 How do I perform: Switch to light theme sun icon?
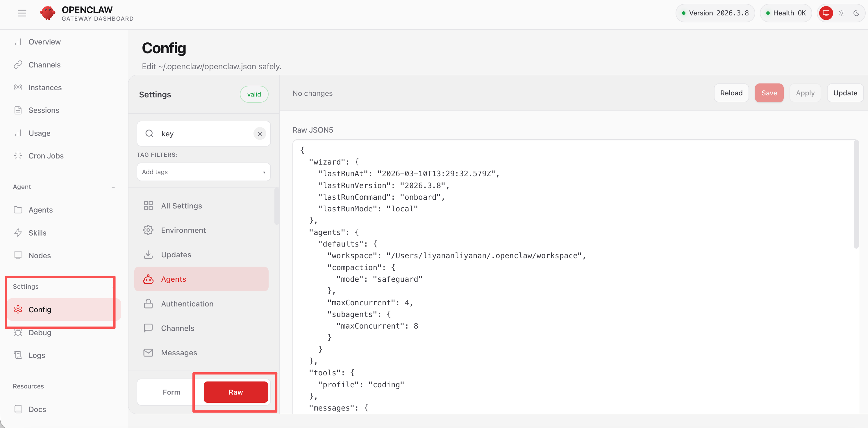(x=841, y=13)
